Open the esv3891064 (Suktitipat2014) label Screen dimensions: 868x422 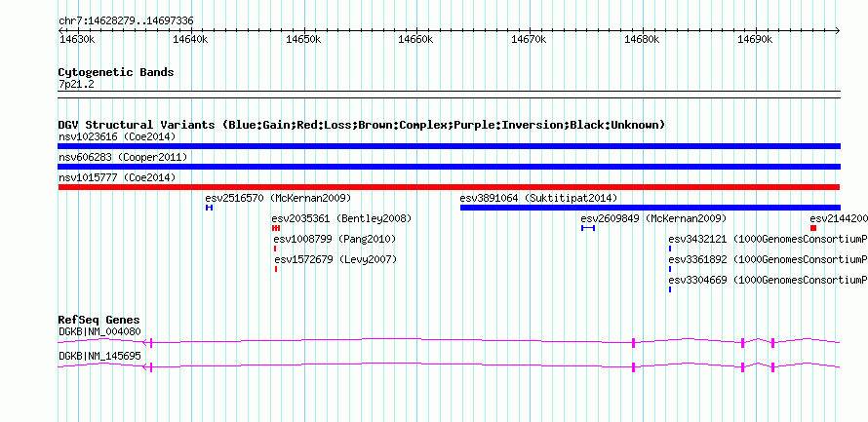(x=538, y=198)
